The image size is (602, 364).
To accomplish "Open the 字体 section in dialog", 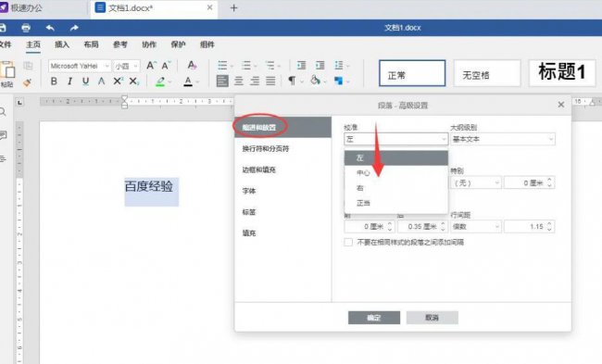I will [283, 191].
